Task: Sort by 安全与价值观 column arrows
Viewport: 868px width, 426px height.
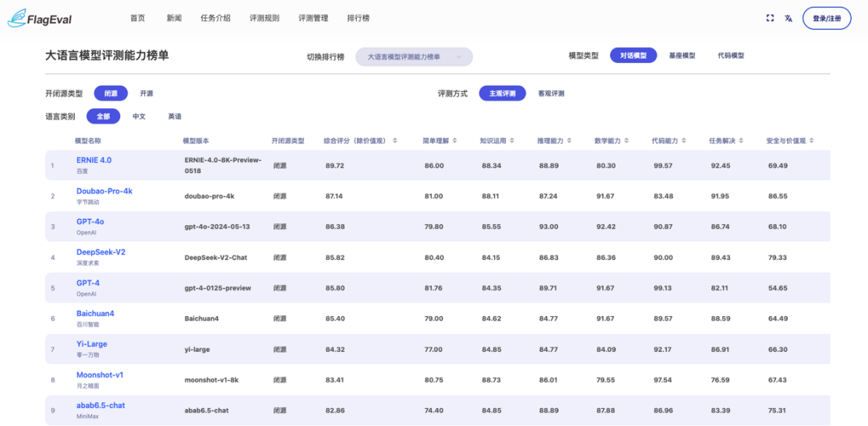Action: pyautogui.click(x=813, y=141)
